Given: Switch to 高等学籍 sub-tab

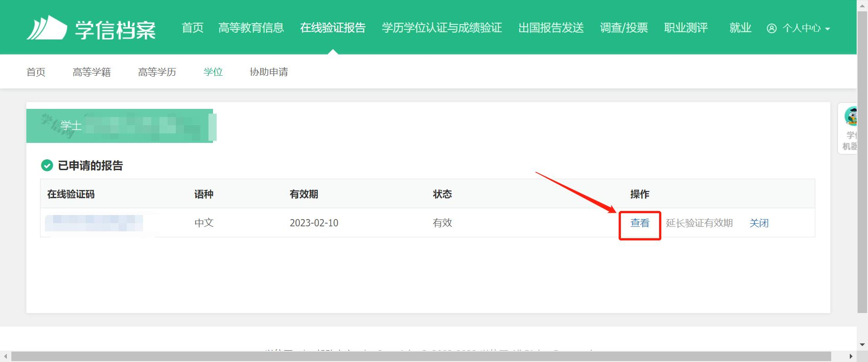Looking at the screenshot, I should coord(92,72).
